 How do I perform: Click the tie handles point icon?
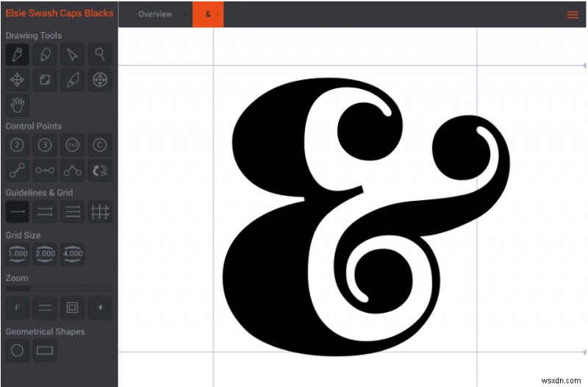pyautogui.click(x=45, y=171)
